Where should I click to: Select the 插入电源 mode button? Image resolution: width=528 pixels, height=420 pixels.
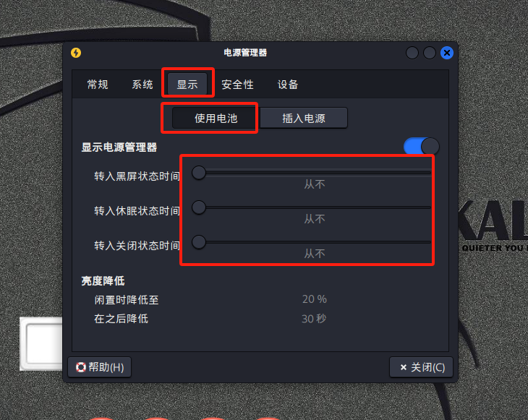(304, 118)
